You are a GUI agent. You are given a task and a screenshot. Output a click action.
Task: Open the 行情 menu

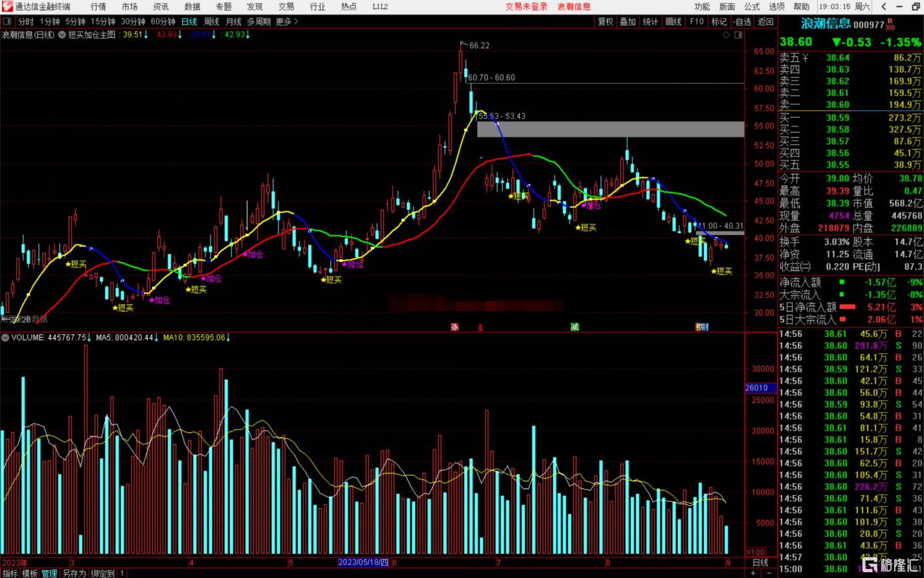tap(98, 6)
